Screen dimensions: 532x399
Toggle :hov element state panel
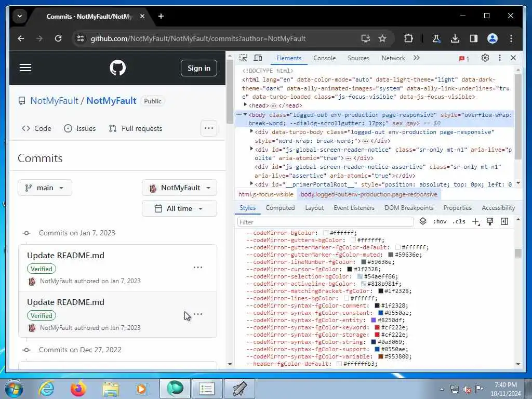[440, 221]
